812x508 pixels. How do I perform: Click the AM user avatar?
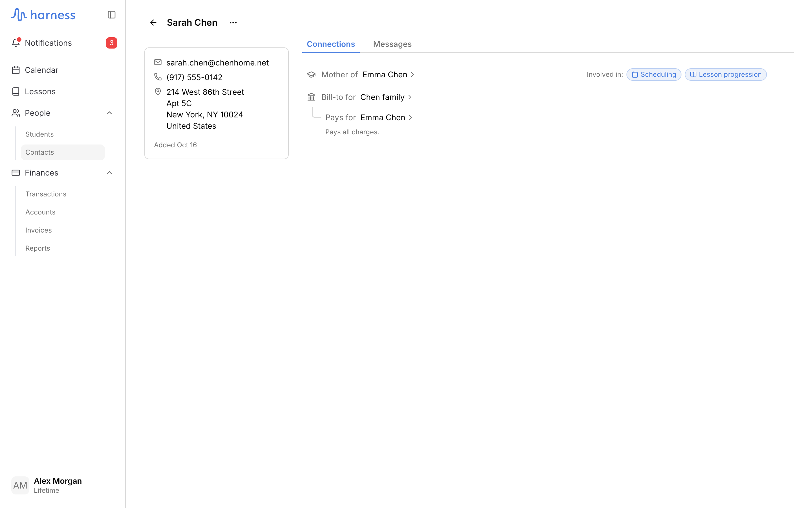tap(20, 485)
